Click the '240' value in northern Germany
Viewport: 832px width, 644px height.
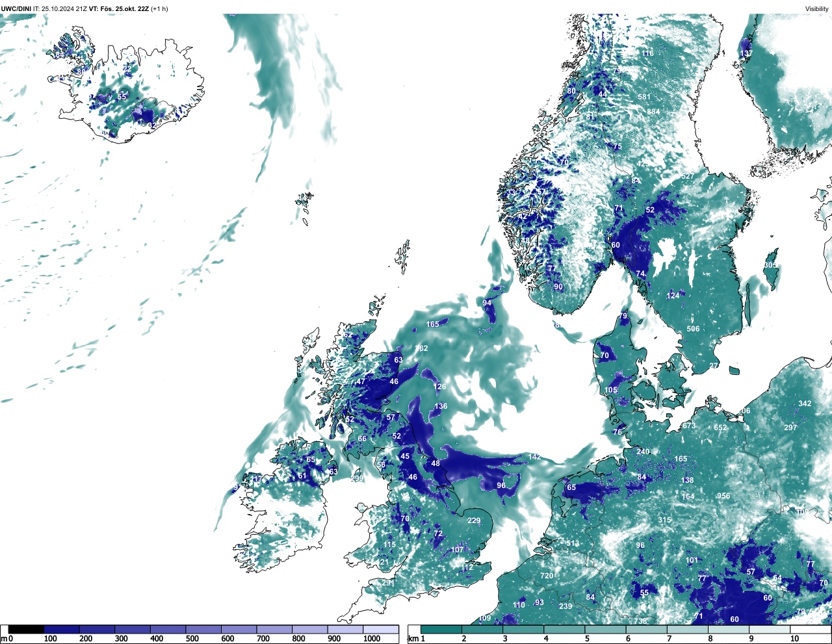coord(643,452)
